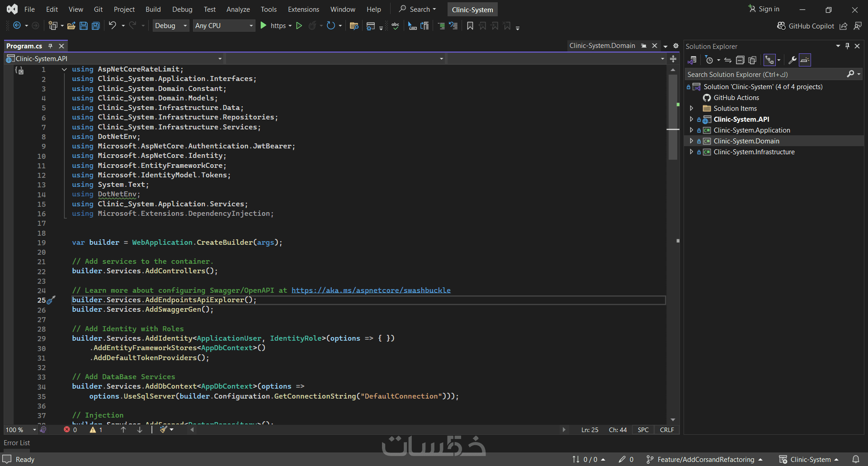Open the File menu
Viewport: 868px width, 466px height.
pyautogui.click(x=29, y=9)
